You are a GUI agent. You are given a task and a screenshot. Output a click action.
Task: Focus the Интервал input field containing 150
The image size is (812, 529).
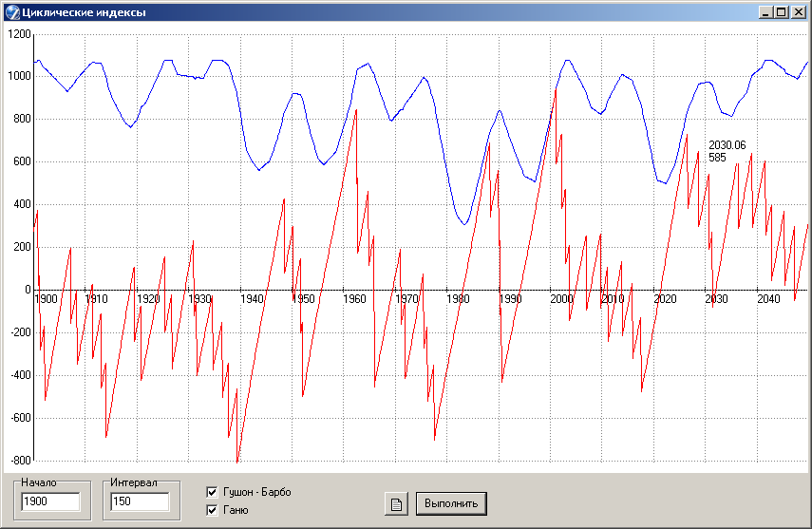(x=139, y=501)
